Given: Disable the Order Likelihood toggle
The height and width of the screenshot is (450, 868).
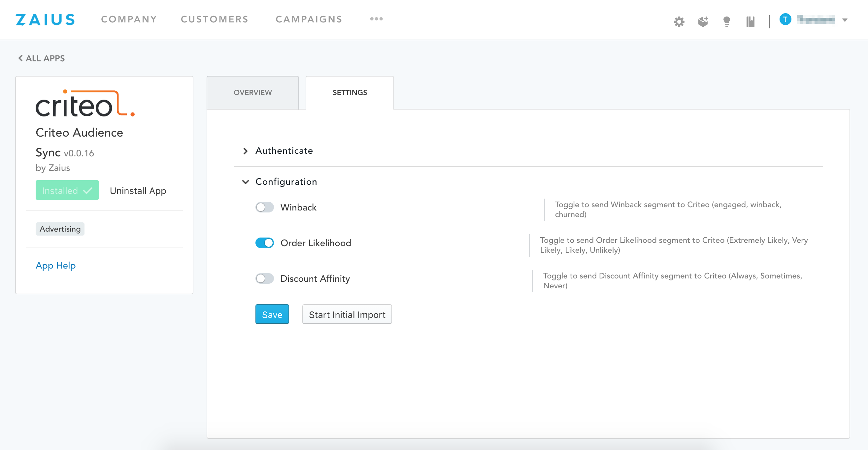Looking at the screenshot, I should 264,243.
